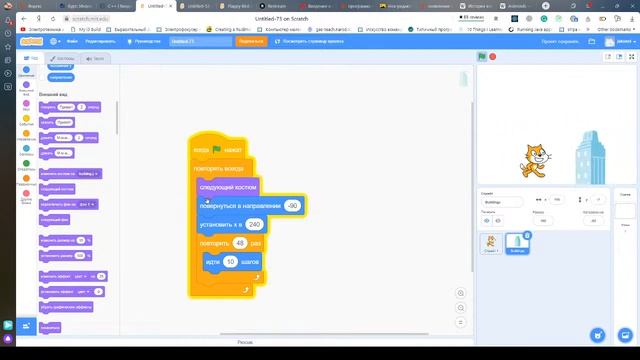
Task: Open the Choose a Backdrop button
Action: [x=625, y=335]
